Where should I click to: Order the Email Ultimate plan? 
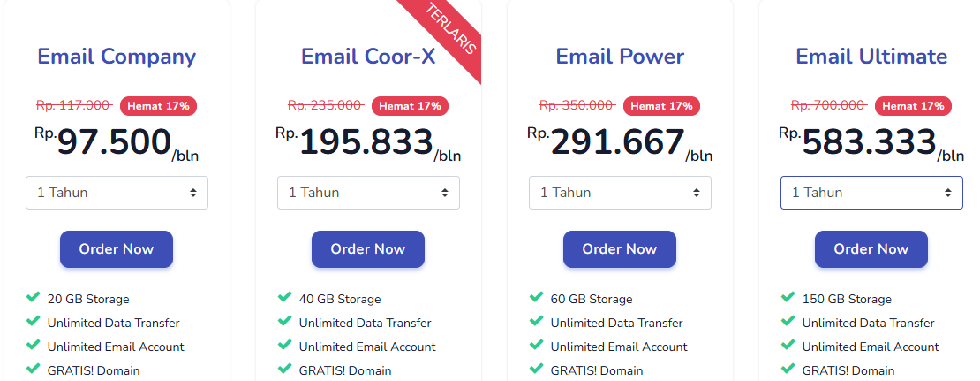871,249
